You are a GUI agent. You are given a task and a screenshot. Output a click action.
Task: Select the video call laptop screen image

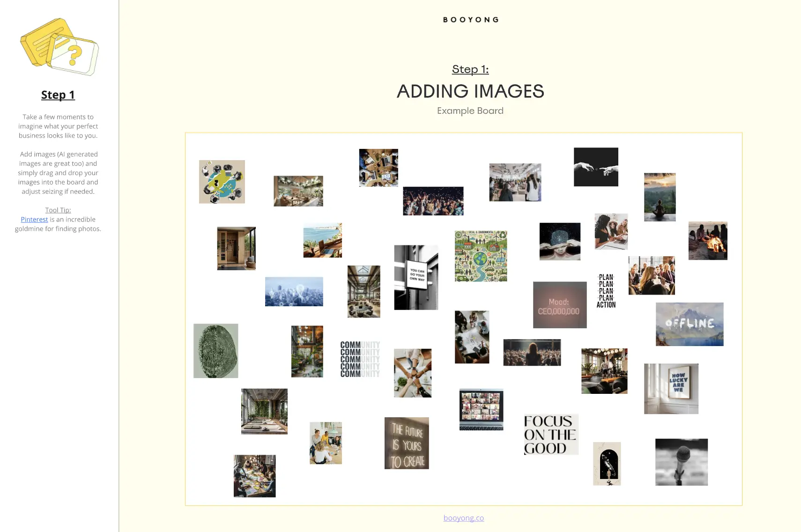[481, 409]
